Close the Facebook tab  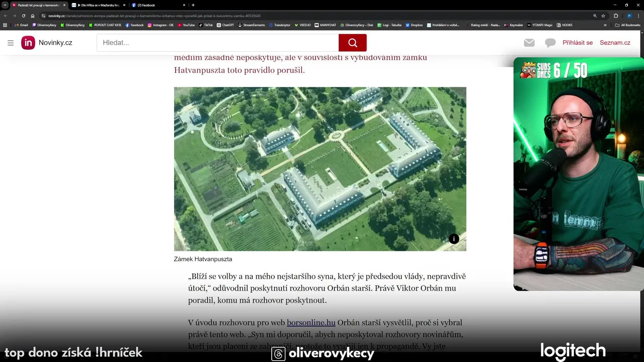click(184, 5)
